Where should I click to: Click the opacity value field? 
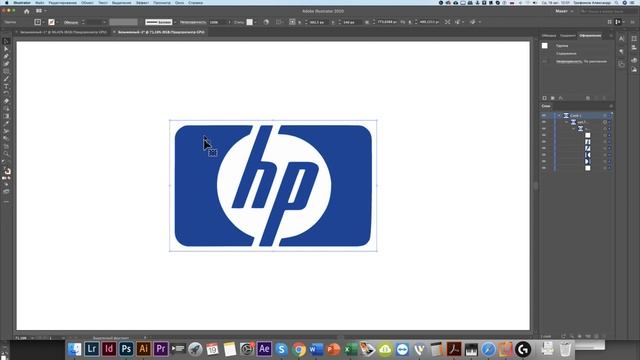click(217, 22)
